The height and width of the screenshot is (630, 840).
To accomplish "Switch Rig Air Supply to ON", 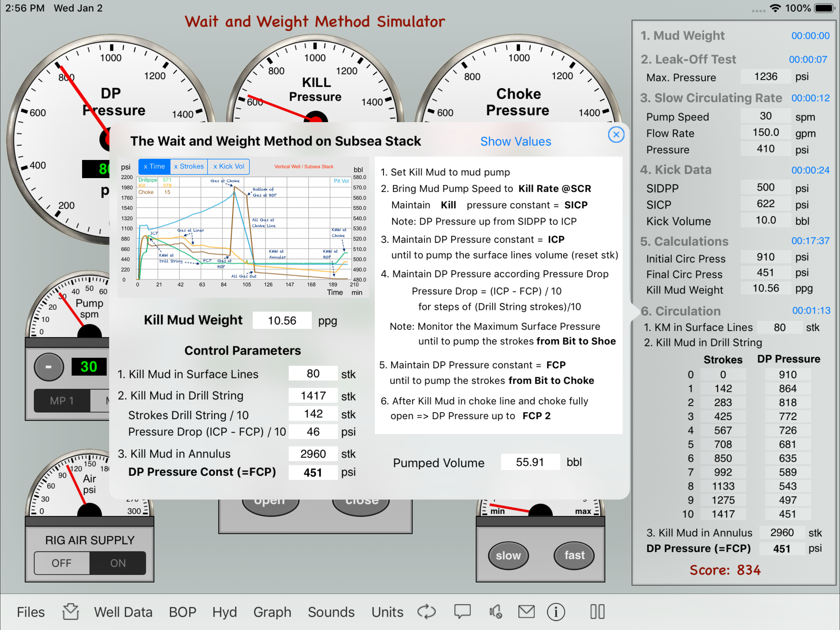I will click(118, 563).
